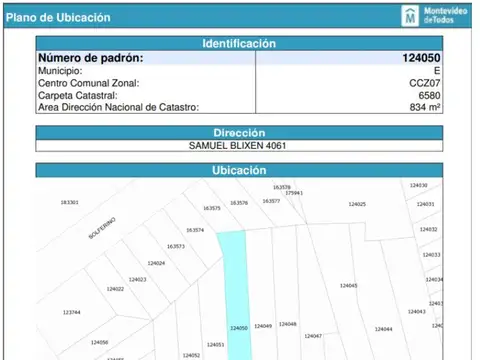Click parcel 124032 on the map

point(428,229)
